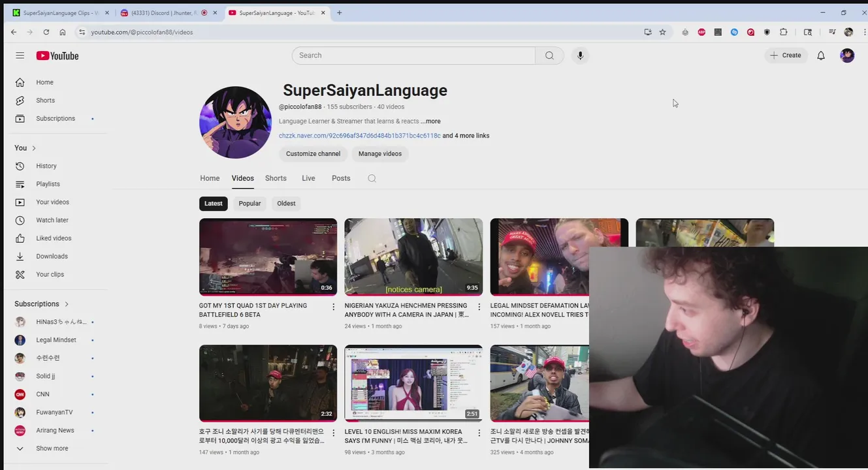Click the Create button
Image resolution: width=868 pixels, height=470 pixels.
click(786, 55)
